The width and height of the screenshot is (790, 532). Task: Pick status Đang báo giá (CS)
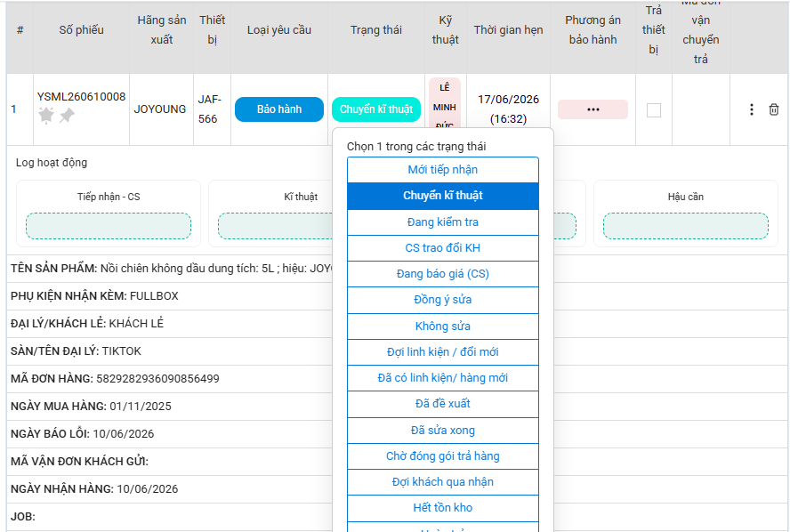(x=443, y=274)
